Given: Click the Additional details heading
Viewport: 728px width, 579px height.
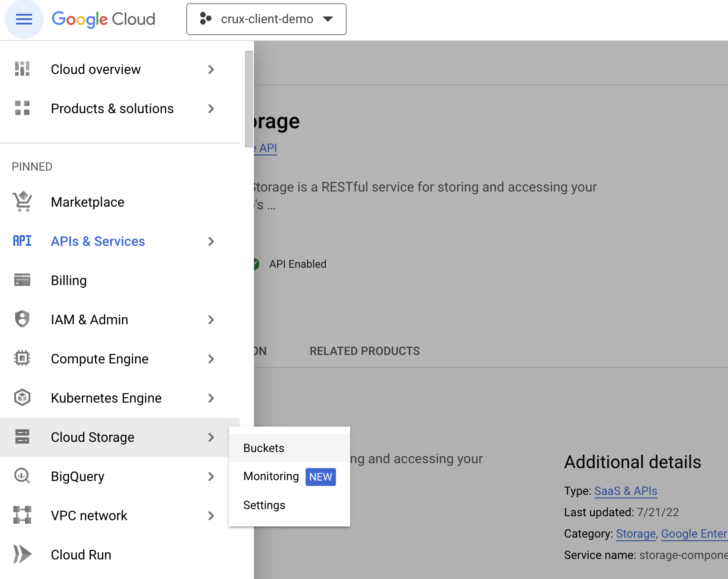Looking at the screenshot, I should coord(633,462).
